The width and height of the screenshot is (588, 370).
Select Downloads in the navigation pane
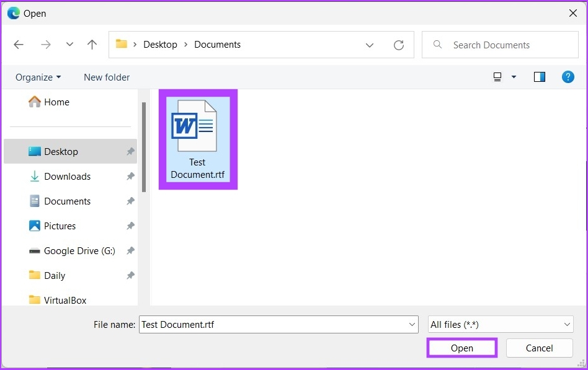[67, 177]
